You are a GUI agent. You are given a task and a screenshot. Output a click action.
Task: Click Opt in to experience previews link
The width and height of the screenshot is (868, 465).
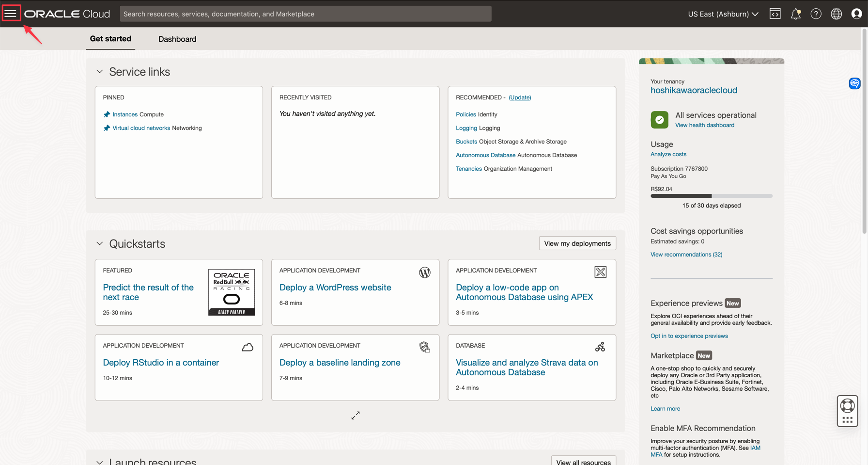[x=689, y=336]
